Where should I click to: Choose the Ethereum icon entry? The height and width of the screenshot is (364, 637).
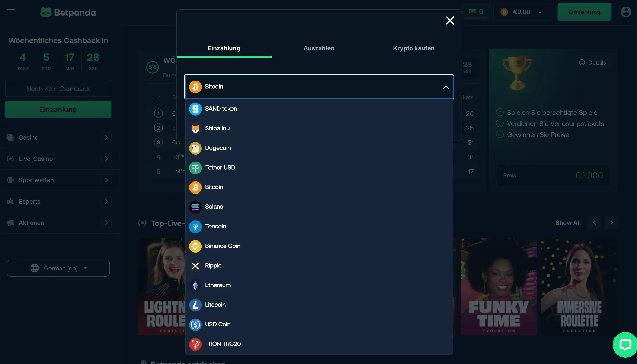click(x=195, y=285)
